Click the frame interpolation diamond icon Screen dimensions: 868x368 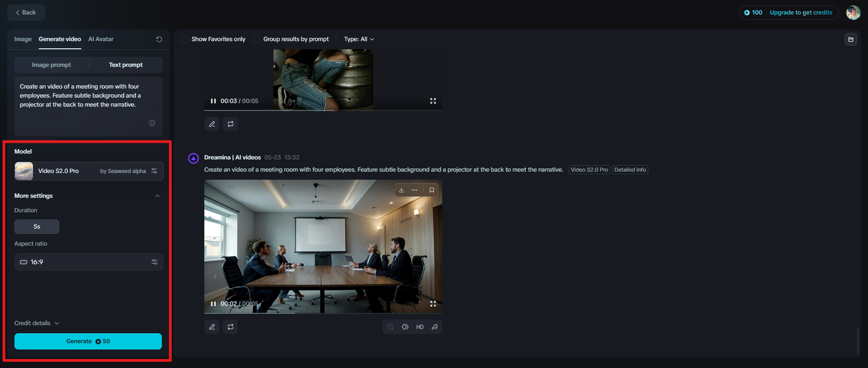pyautogui.click(x=405, y=327)
